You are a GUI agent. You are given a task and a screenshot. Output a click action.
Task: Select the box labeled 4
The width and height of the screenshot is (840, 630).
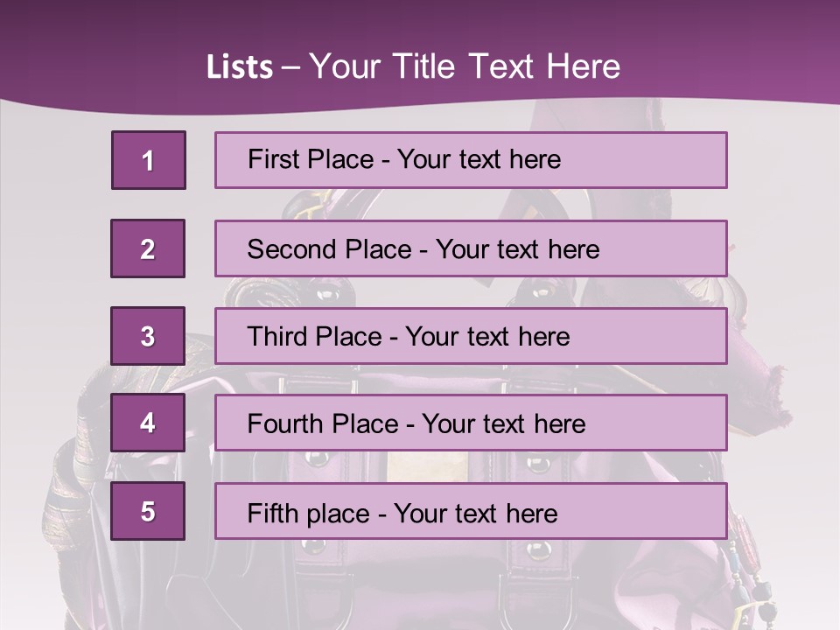click(148, 423)
